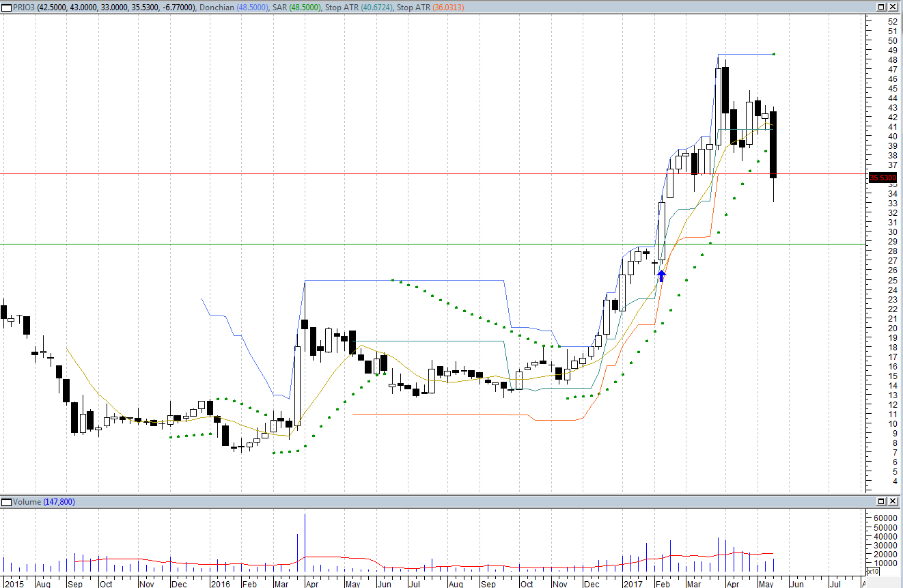Select the last large black candlestick in May
The width and height of the screenshot is (903, 588).
773,143
